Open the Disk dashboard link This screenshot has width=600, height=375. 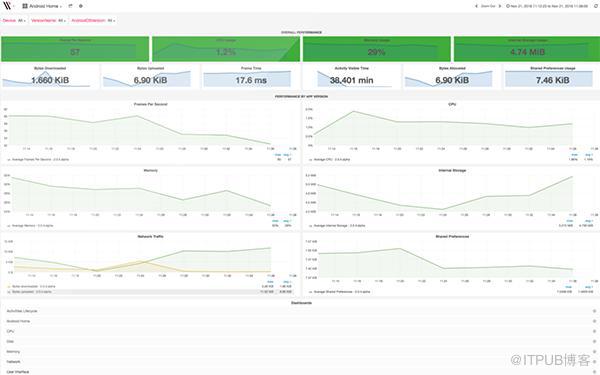[10, 341]
